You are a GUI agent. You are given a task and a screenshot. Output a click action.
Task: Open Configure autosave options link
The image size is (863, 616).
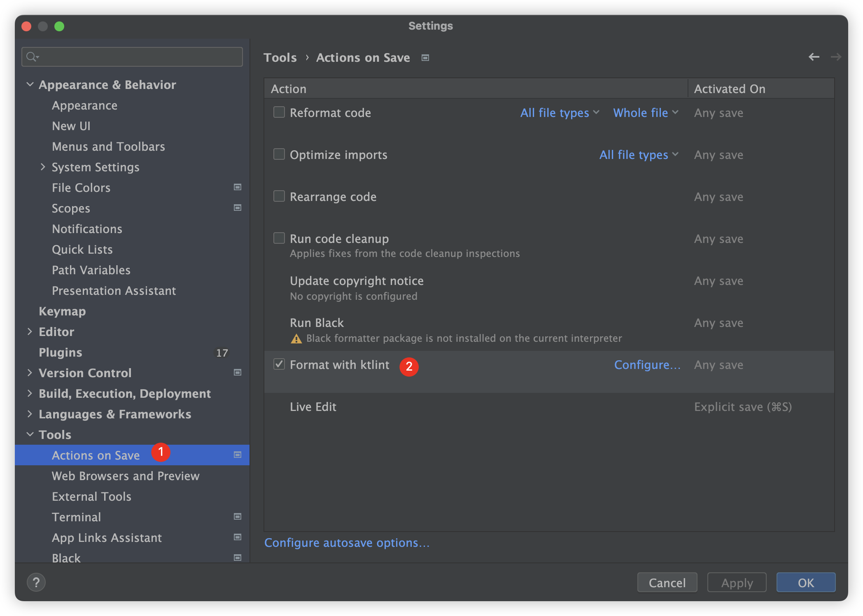[347, 543]
